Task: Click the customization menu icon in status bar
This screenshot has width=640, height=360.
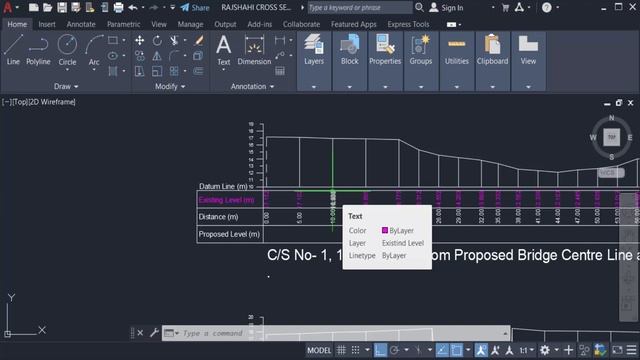Action: coord(631,350)
